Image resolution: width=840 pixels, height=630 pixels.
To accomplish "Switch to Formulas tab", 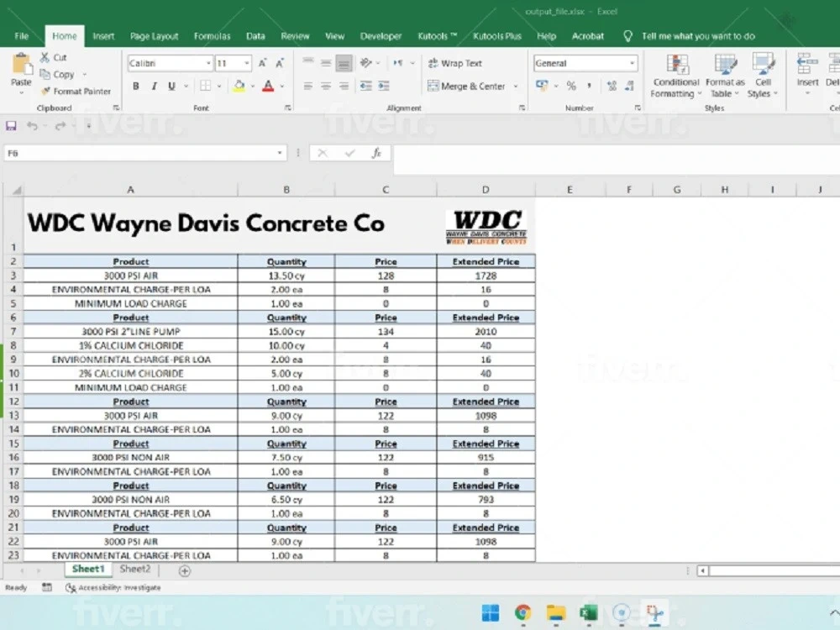I will point(213,36).
